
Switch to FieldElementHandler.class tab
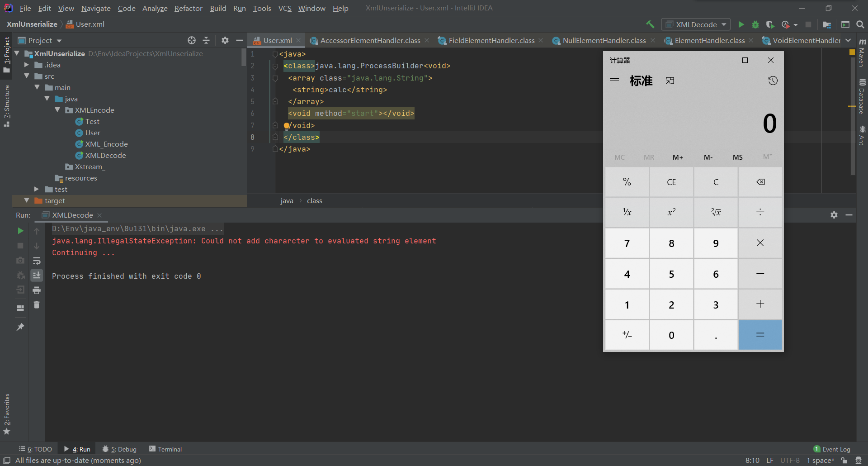point(491,40)
